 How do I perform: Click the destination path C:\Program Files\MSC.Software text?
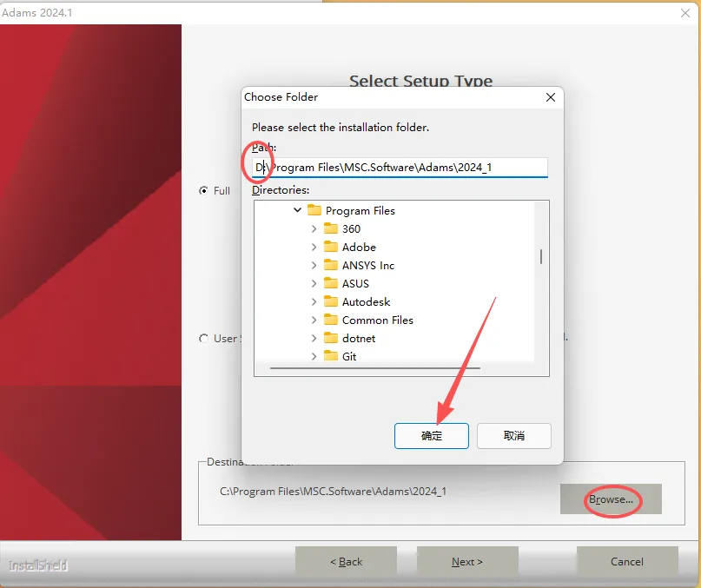coord(333,492)
